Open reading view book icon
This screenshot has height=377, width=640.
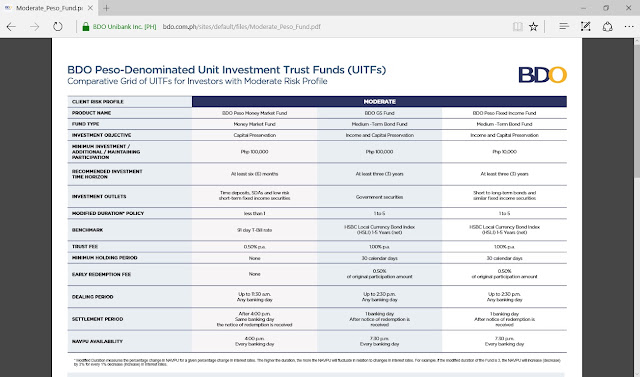(x=518, y=27)
